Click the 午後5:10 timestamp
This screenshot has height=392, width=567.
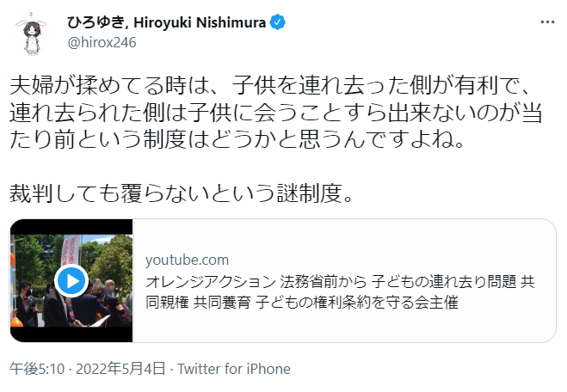[37, 370]
